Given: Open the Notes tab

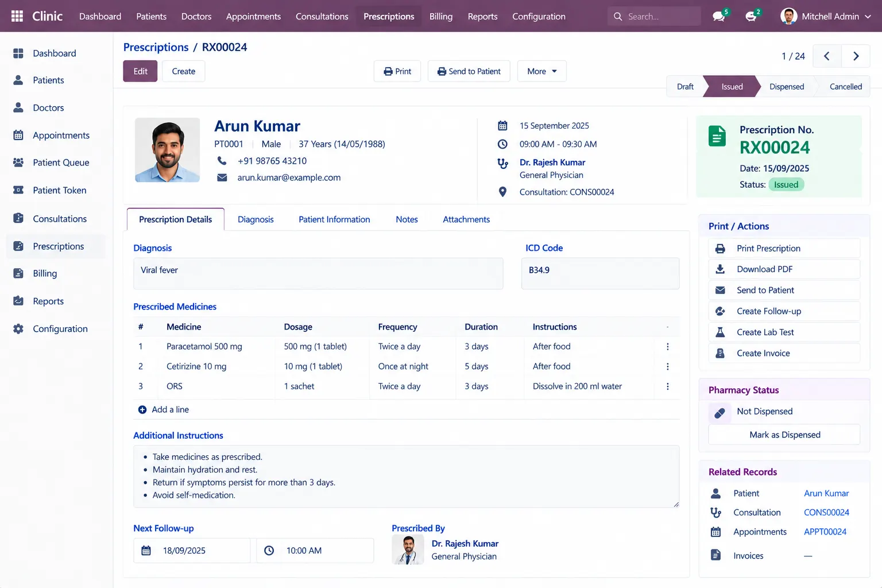Looking at the screenshot, I should [x=407, y=219].
